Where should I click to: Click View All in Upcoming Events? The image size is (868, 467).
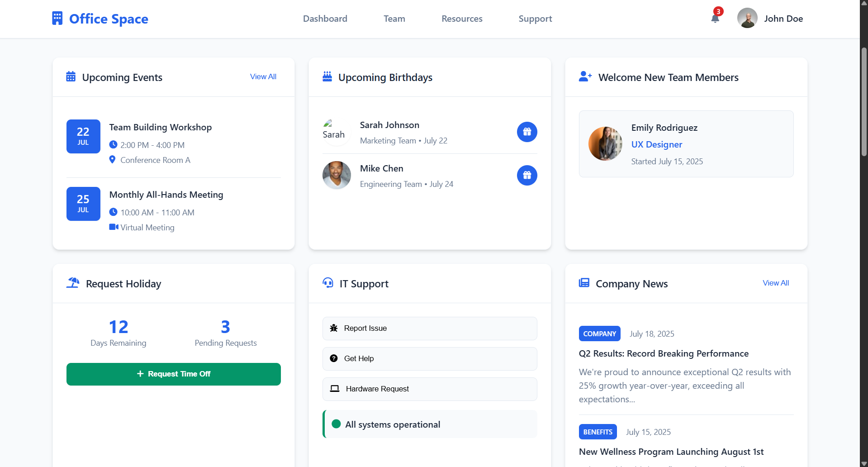pos(263,76)
